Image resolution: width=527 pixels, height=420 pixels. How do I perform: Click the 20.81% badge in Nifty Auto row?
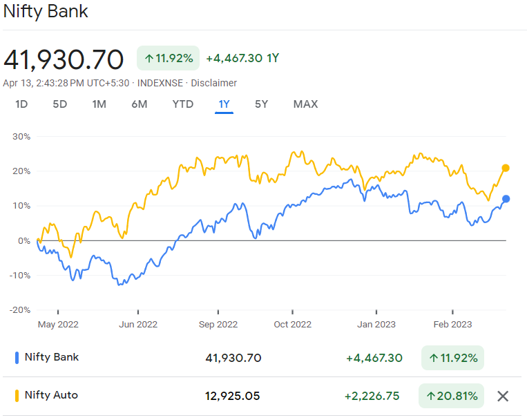coord(452,396)
